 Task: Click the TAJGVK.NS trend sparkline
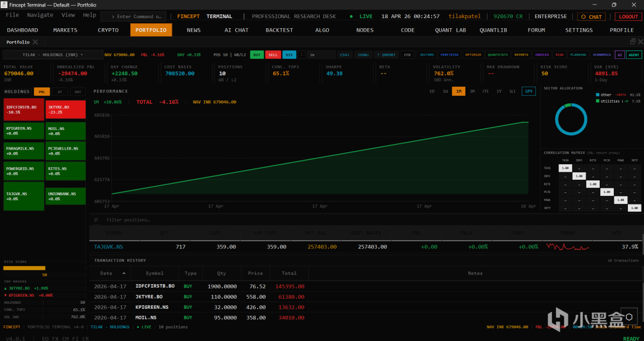(x=568, y=247)
